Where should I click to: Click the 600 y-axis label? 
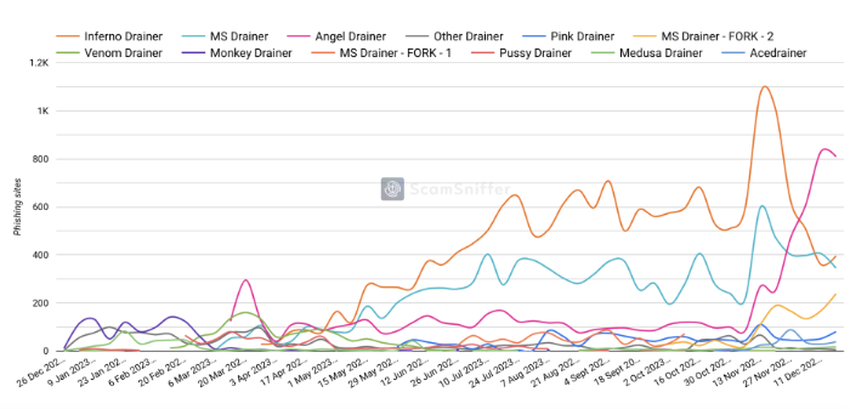pos(41,207)
